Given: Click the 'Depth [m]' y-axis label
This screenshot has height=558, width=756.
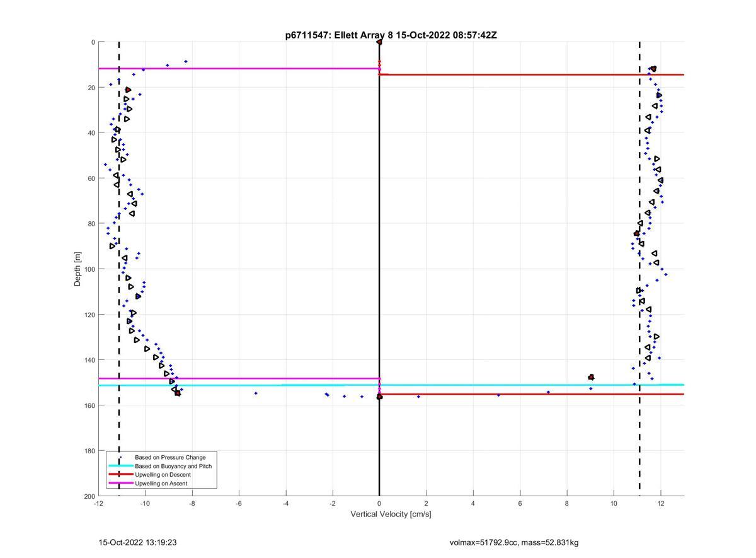Looking at the screenshot, I should pyautogui.click(x=78, y=269).
